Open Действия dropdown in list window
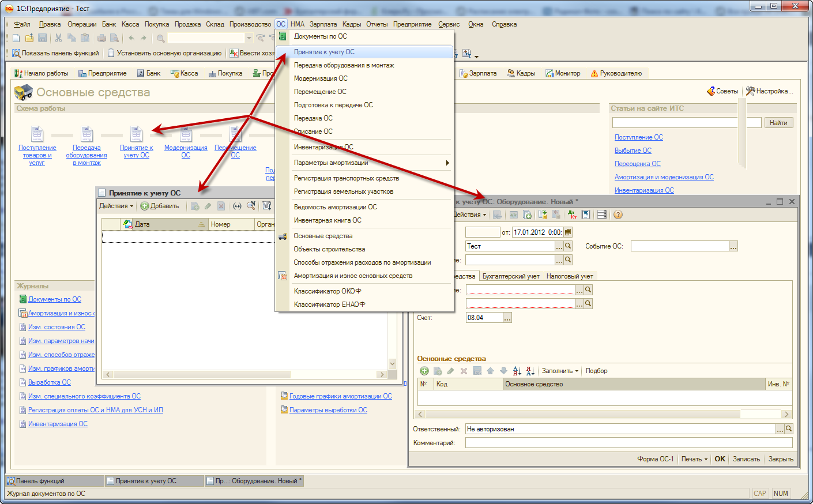This screenshot has height=504, width=813. pyautogui.click(x=116, y=206)
